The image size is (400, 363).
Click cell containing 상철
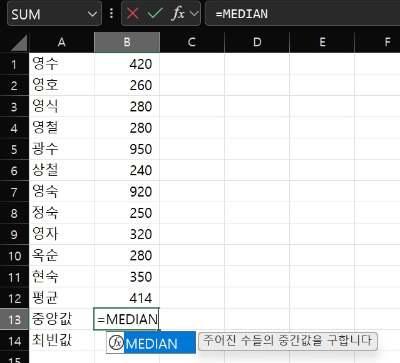(x=61, y=170)
